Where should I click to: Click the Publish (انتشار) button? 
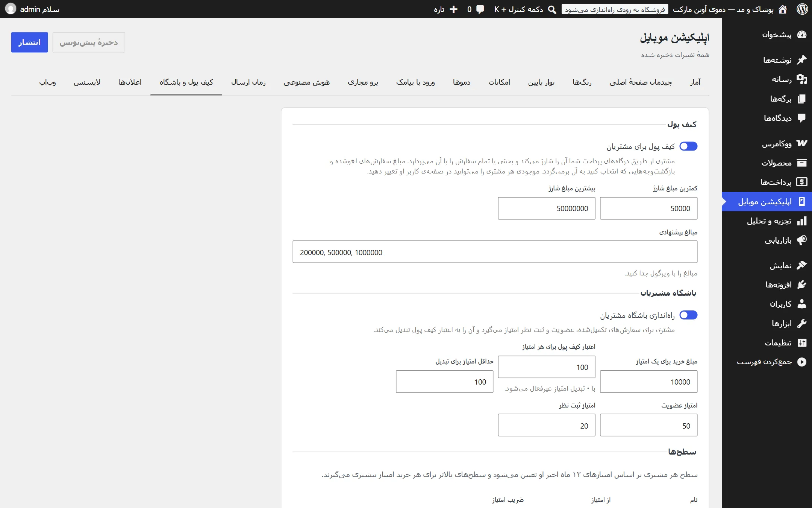click(29, 42)
